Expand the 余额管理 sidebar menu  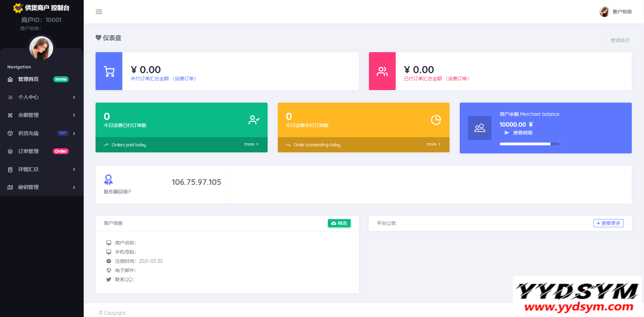[x=42, y=115]
